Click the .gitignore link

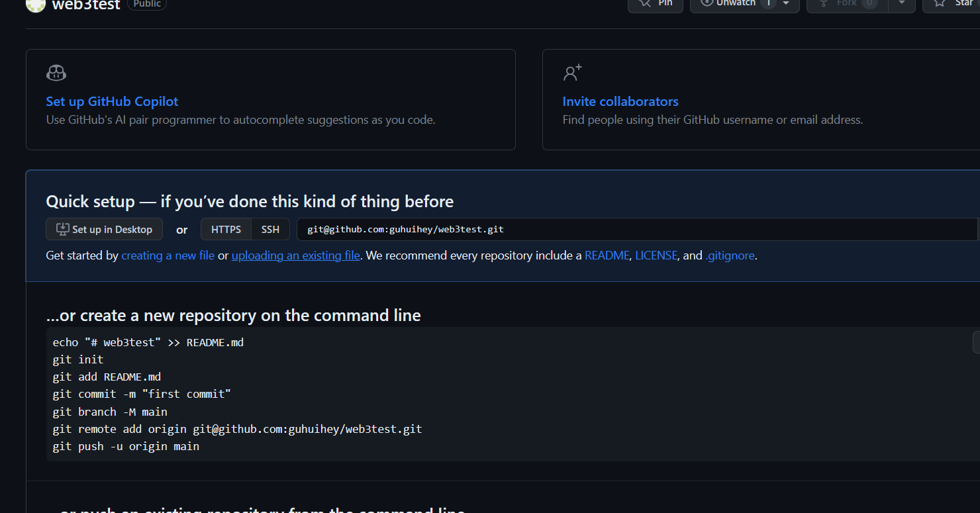tap(730, 256)
